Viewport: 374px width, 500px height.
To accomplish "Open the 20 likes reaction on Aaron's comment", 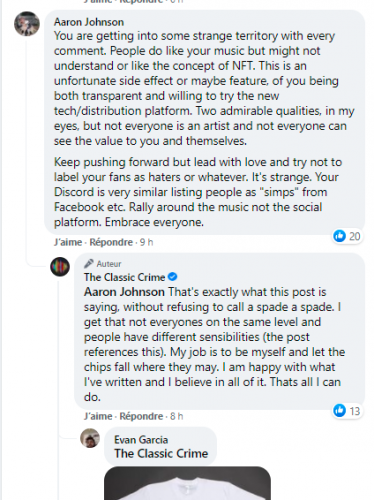I will [347, 236].
